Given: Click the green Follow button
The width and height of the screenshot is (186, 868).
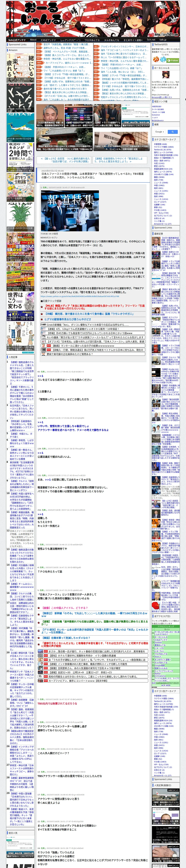Looking at the screenshot, I should (173, 60).
